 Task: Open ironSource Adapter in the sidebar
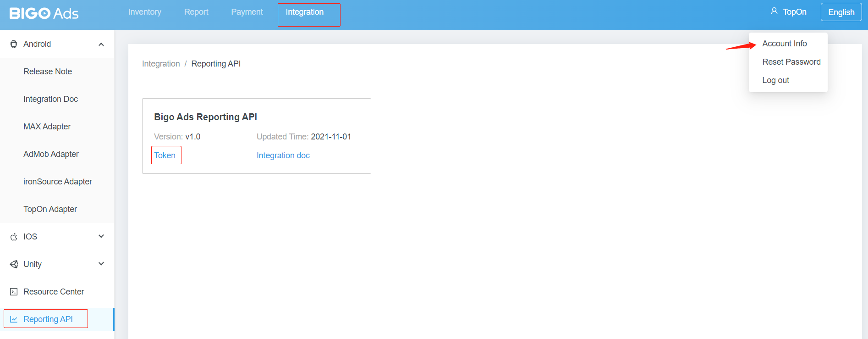point(58,182)
